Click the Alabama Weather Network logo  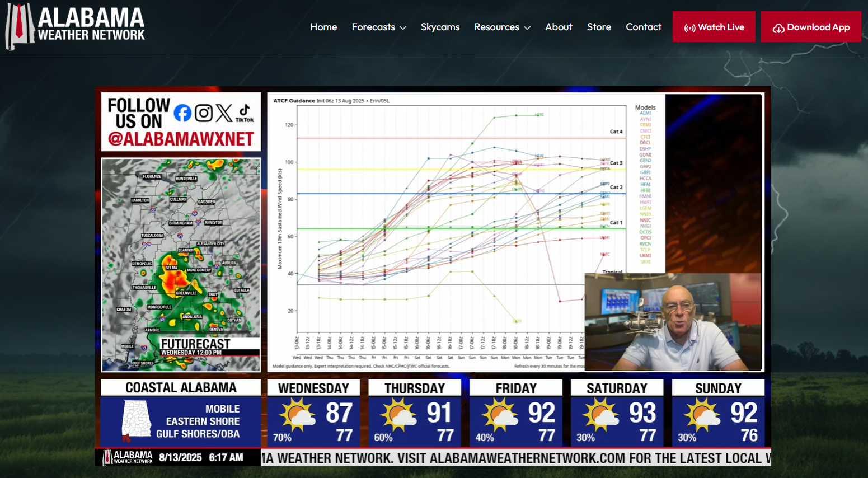tap(75, 26)
